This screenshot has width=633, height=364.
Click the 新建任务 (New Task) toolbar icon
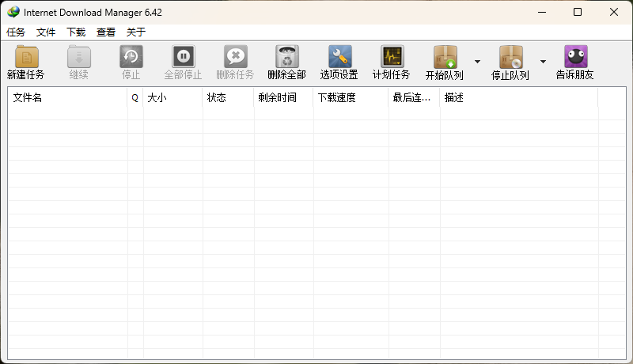tap(25, 57)
